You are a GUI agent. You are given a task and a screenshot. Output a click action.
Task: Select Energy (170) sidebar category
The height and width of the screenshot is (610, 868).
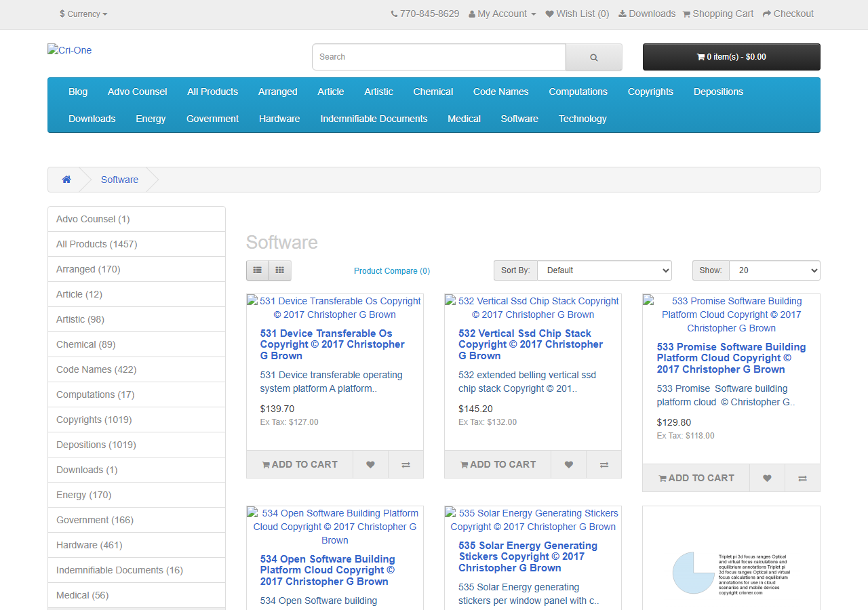136,495
